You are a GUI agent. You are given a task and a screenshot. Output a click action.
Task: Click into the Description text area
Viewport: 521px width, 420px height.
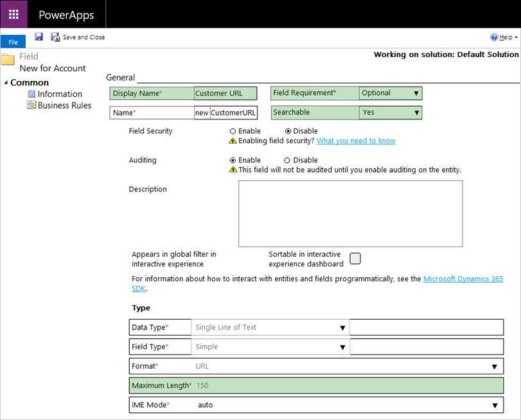pyautogui.click(x=350, y=213)
